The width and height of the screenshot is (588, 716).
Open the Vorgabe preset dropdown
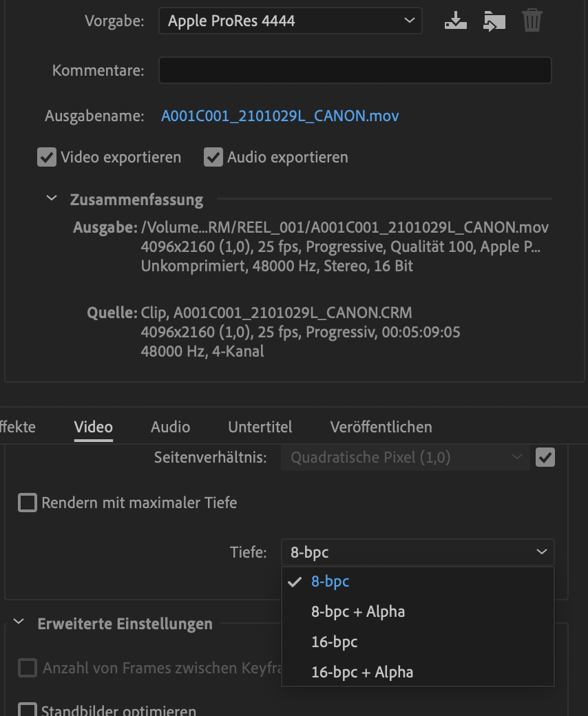tap(290, 21)
